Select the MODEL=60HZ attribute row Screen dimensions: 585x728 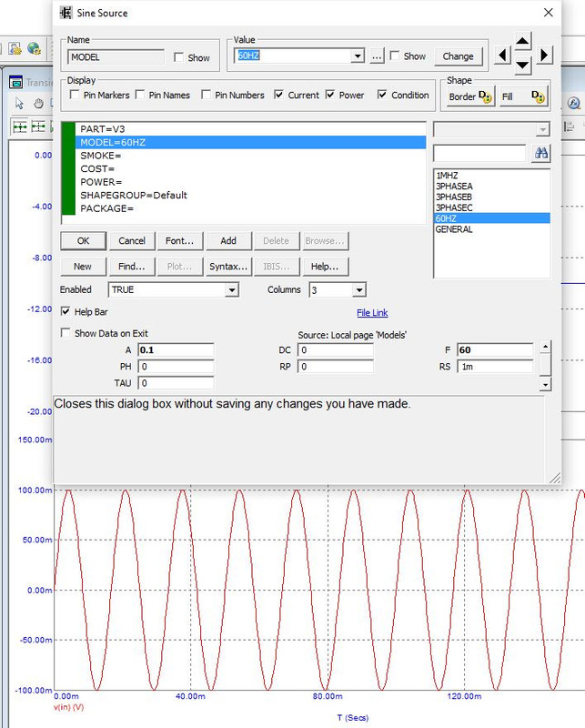tap(251, 142)
